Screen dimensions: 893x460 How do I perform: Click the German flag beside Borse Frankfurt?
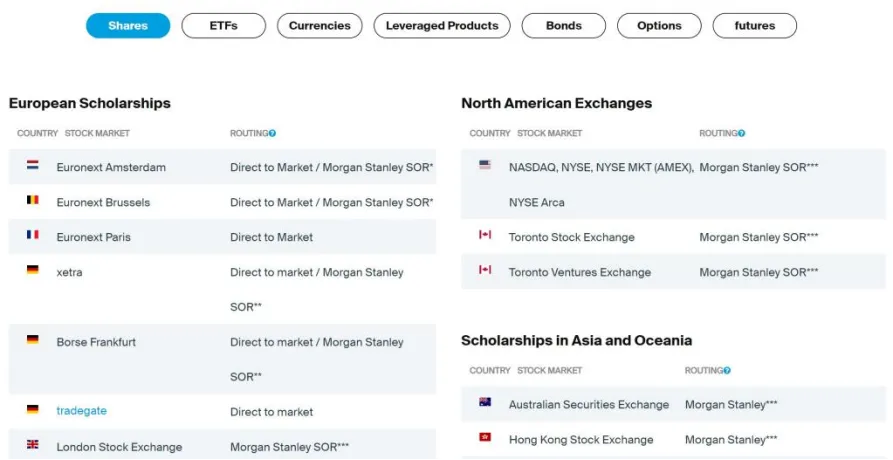[x=32, y=340]
